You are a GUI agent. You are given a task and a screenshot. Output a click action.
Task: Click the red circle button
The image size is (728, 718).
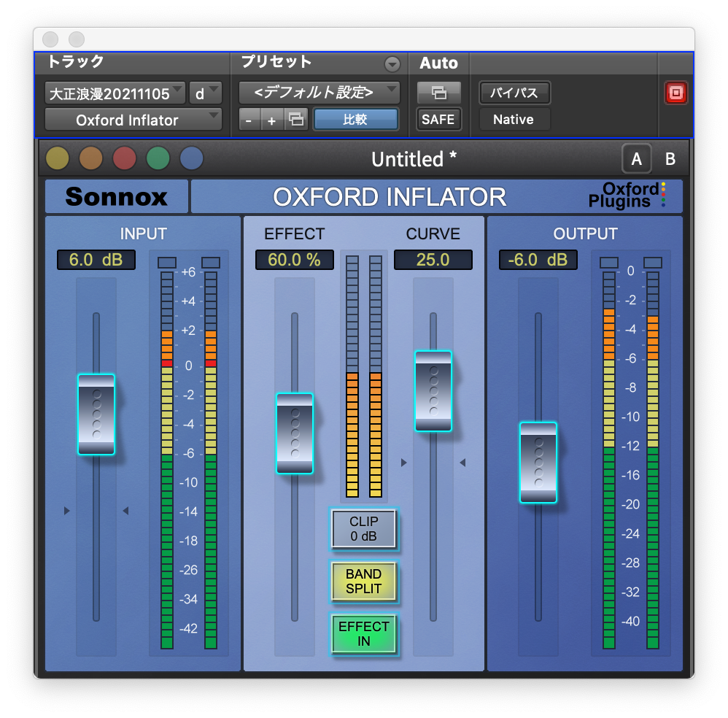click(124, 158)
